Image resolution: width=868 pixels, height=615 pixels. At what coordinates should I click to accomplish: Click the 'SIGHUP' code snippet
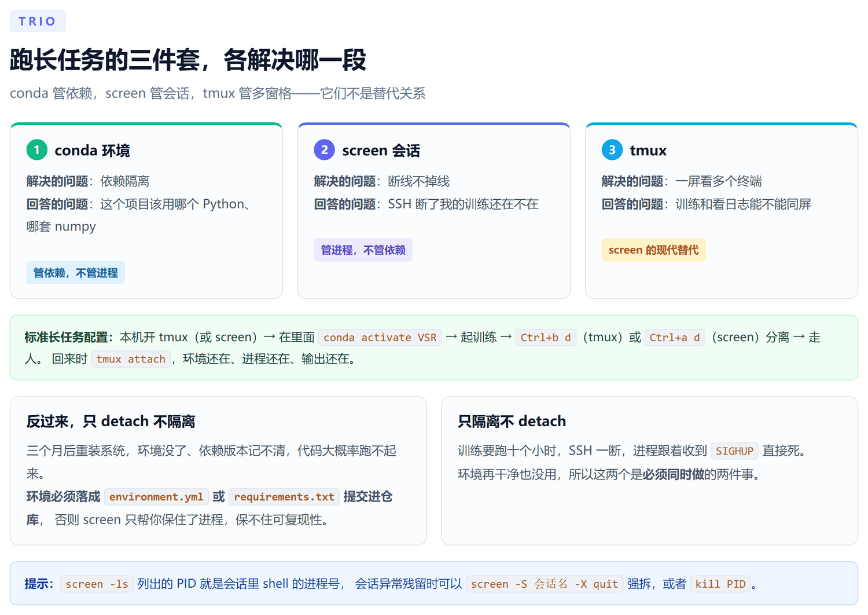pos(734,451)
